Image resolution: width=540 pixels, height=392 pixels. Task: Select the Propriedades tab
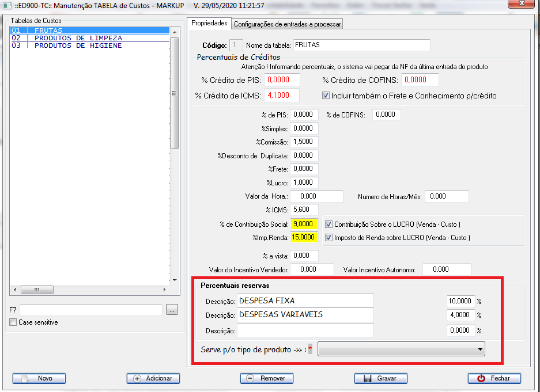point(208,23)
